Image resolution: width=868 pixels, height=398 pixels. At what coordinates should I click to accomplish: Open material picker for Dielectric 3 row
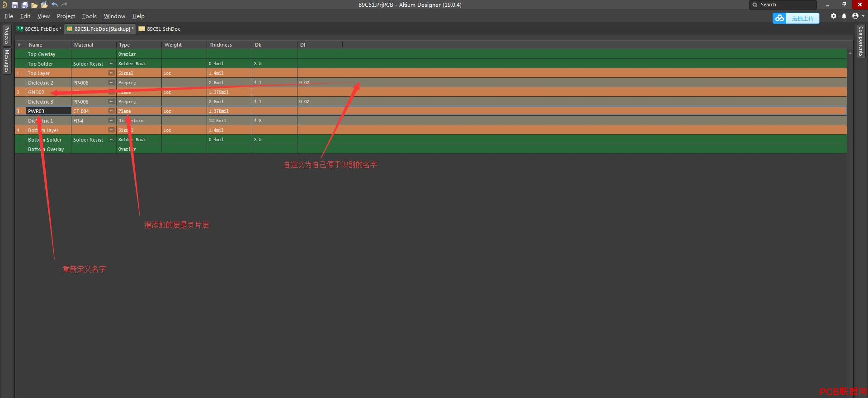pos(112,102)
